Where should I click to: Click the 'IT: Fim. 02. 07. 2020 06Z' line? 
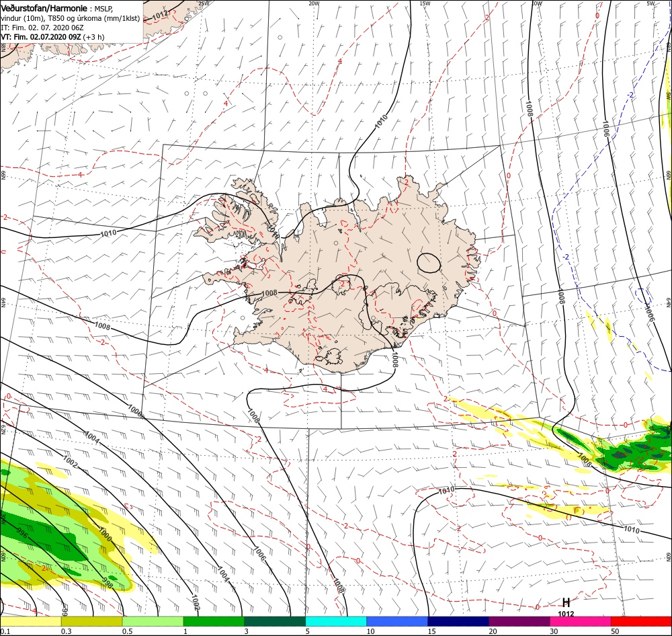(42, 28)
